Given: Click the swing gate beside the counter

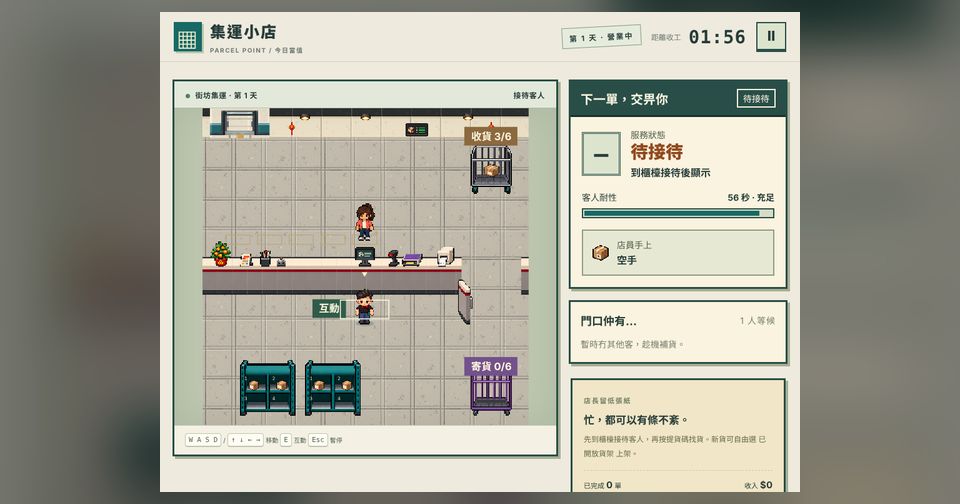Looking at the screenshot, I should click(x=465, y=301).
